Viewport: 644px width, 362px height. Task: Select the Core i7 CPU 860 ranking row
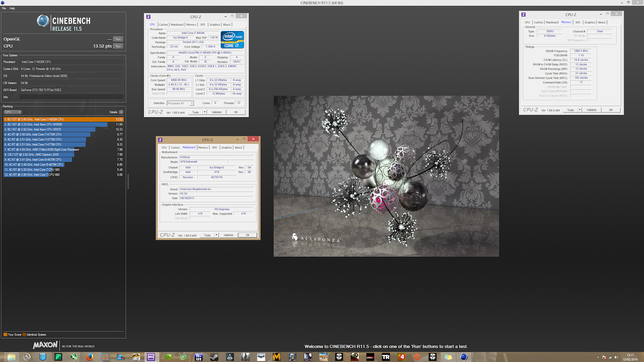coord(63,175)
